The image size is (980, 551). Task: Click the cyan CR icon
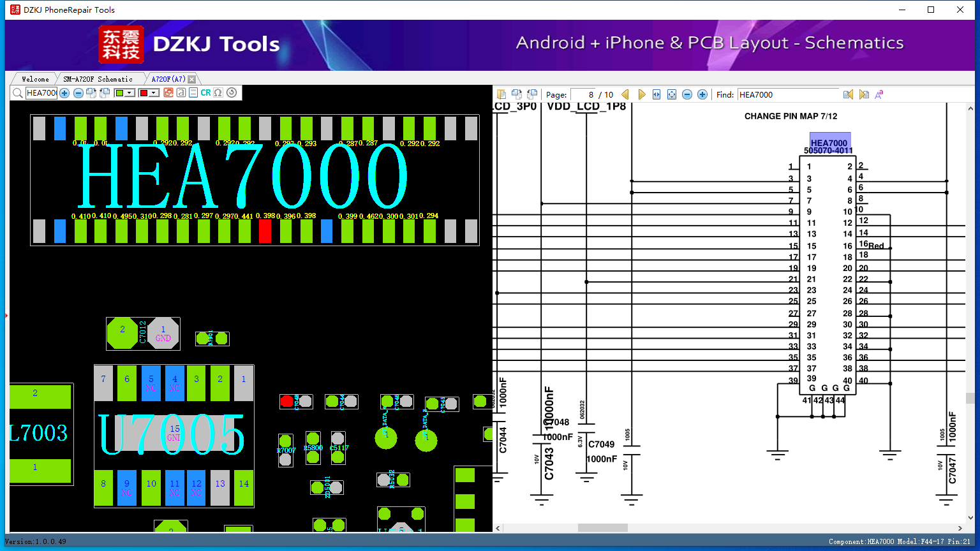[205, 92]
